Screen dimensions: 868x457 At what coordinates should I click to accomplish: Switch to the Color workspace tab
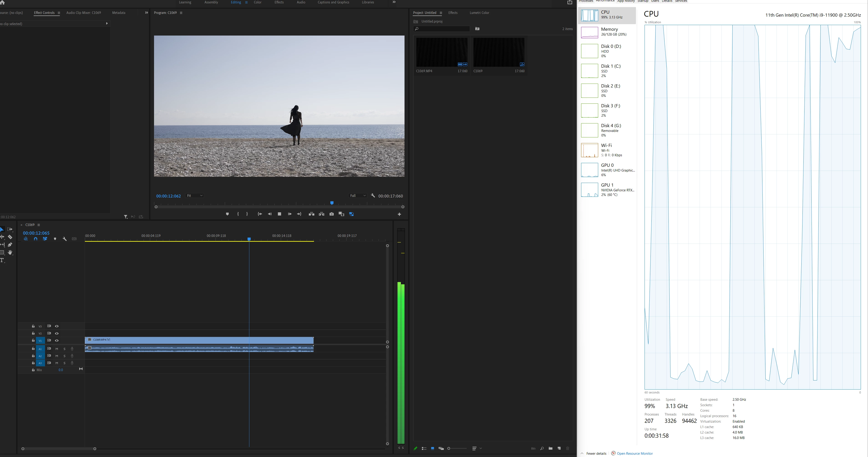257,2
